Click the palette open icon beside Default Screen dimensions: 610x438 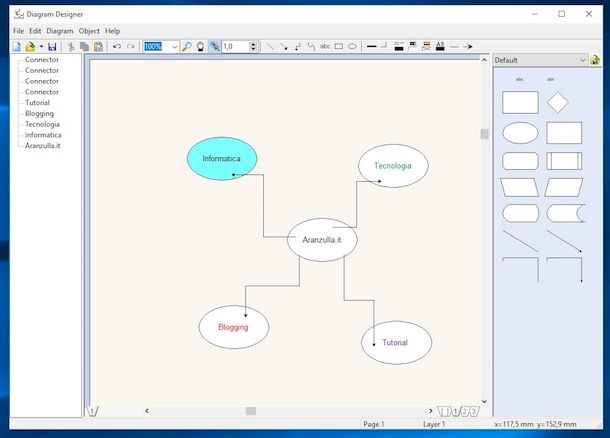click(594, 60)
